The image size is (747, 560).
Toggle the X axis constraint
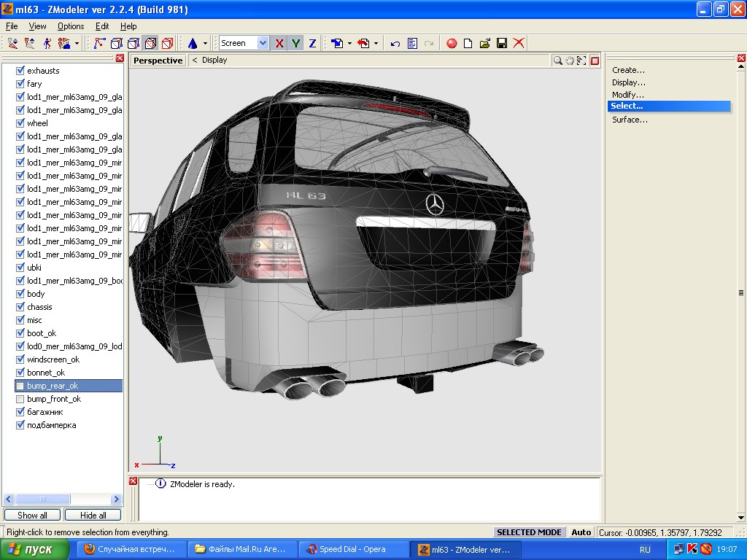pyautogui.click(x=279, y=43)
